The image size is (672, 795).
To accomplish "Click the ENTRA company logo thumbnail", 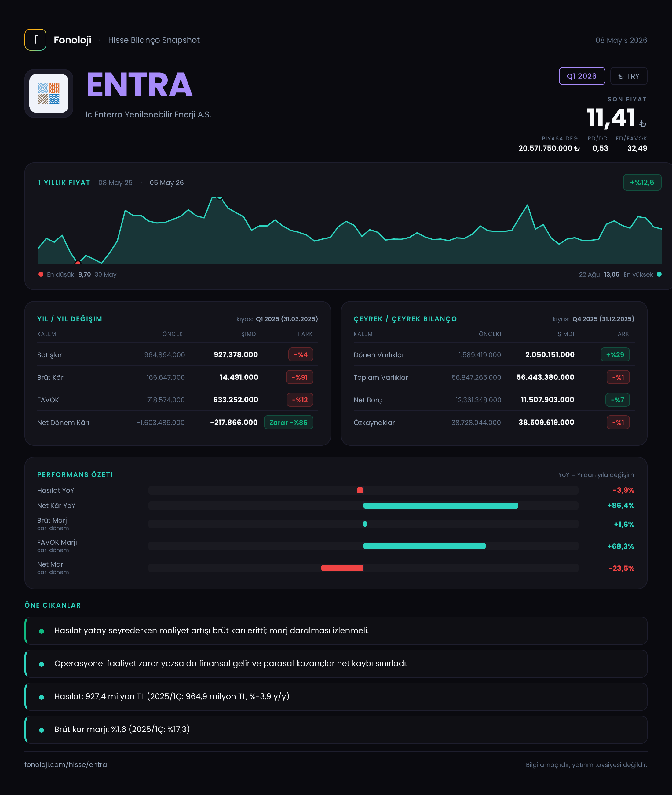I will [x=49, y=93].
